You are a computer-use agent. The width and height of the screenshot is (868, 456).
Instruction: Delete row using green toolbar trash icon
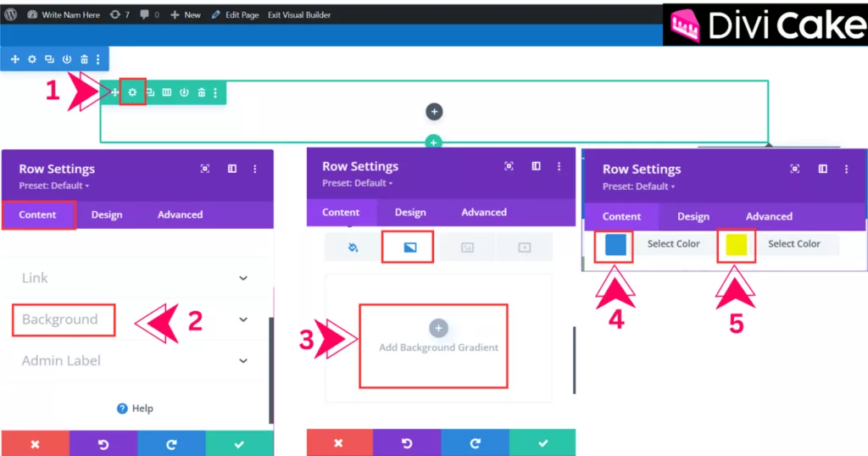tap(202, 92)
